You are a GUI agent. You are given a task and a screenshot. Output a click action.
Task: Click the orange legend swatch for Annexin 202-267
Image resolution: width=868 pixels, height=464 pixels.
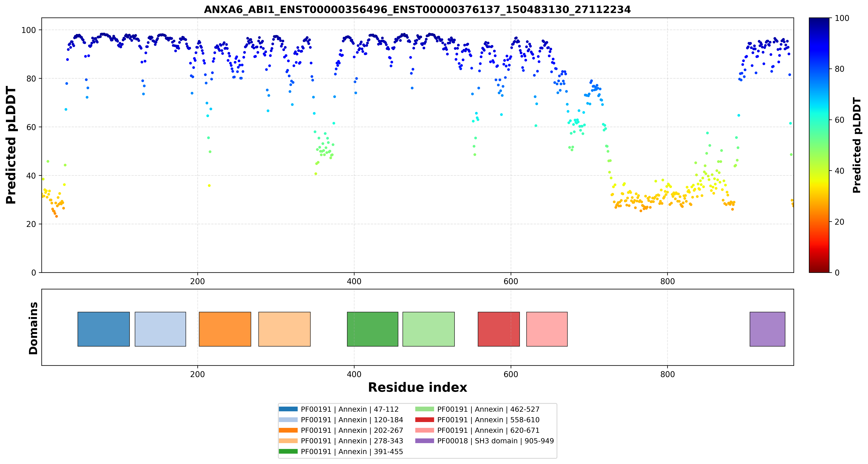tap(288, 430)
